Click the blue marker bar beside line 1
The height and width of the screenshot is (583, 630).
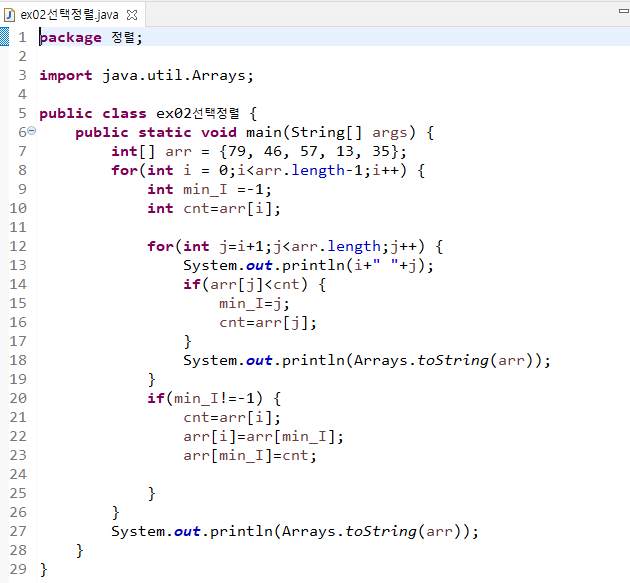pos(4,37)
